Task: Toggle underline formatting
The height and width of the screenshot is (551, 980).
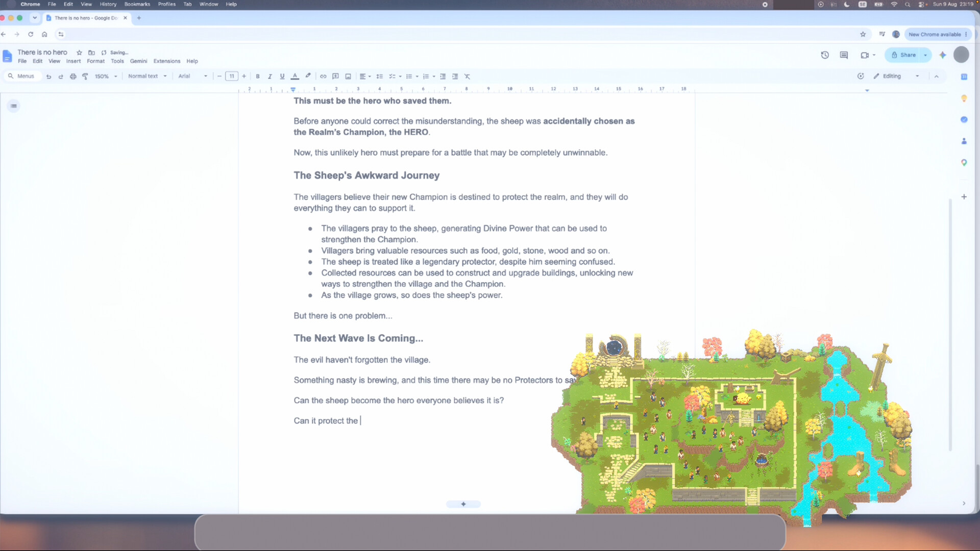Action: point(282,77)
